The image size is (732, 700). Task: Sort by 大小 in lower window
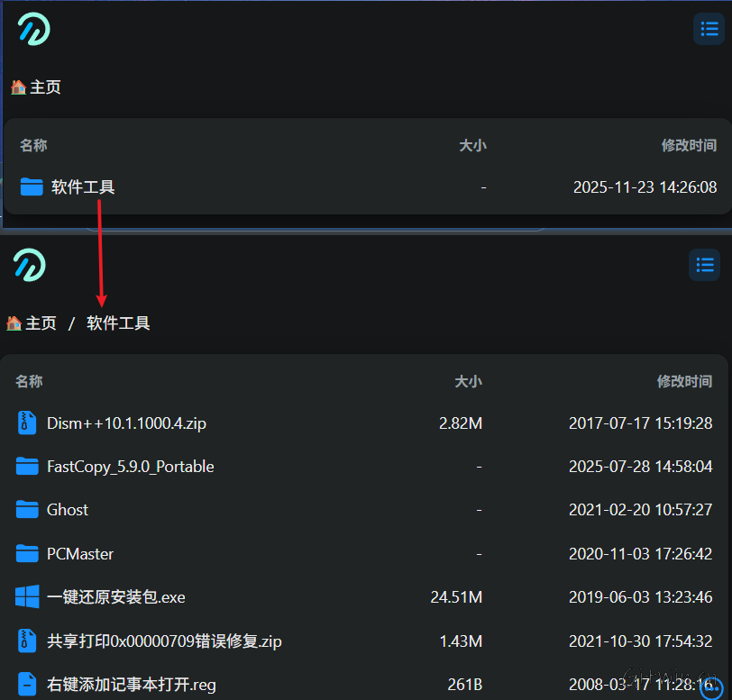[x=468, y=381]
